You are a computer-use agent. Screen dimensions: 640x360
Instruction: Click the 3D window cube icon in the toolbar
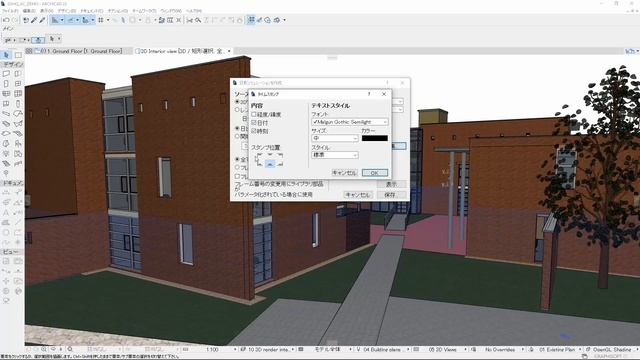tap(277, 20)
